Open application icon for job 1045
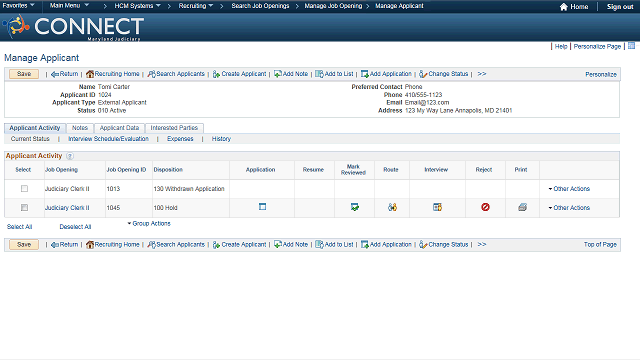Image resolution: width=640 pixels, height=360 pixels. [262, 207]
